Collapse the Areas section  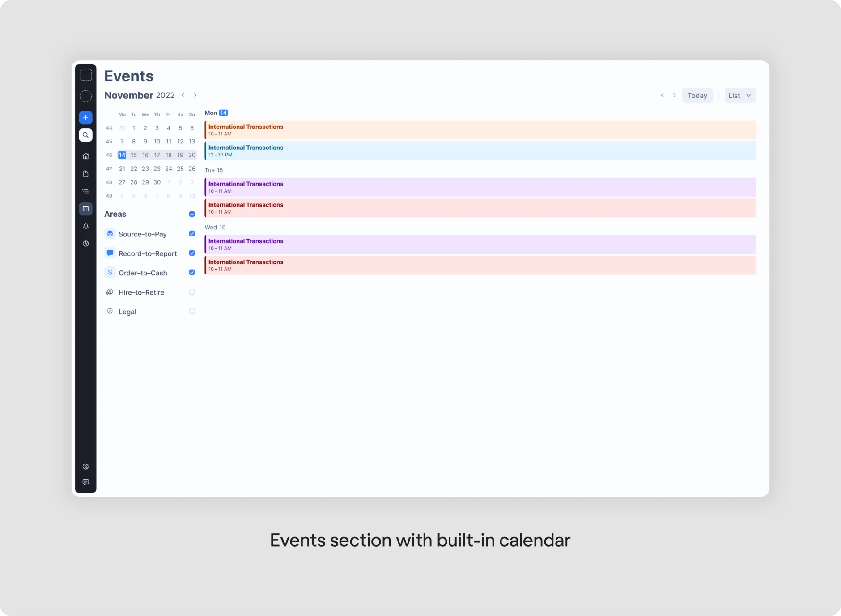pos(191,214)
